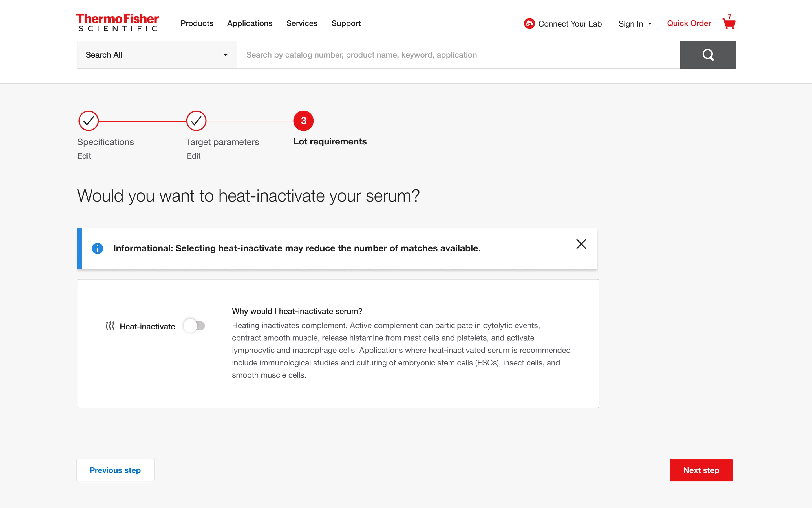This screenshot has height=508, width=812.
Task: Expand the Search All category dropdown
Action: [x=157, y=55]
